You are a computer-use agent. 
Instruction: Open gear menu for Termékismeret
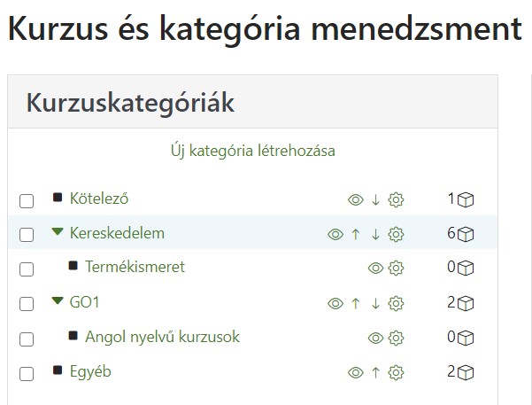(x=396, y=268)
